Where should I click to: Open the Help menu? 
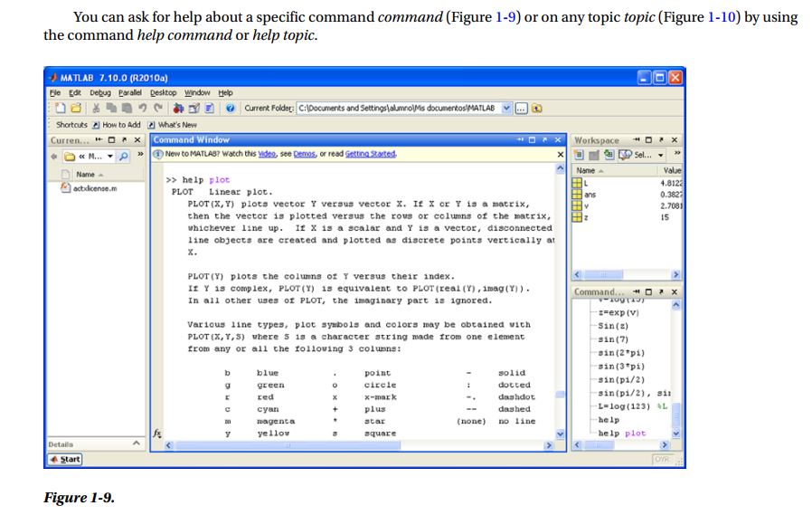pyautogui.click(x=225, y=92)
